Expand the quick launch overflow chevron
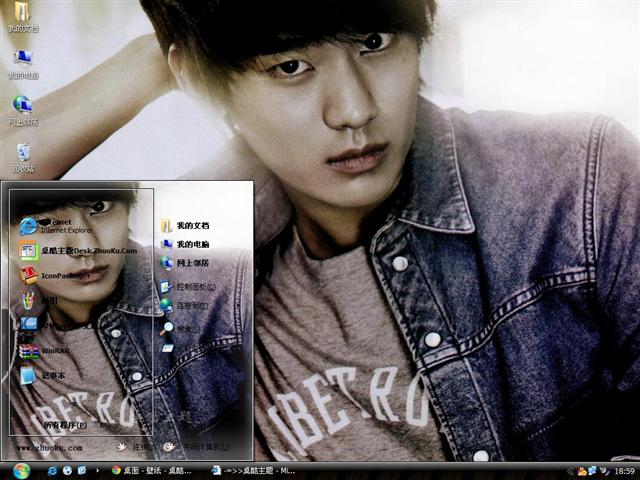640x480 pixels. click(97, 471)
